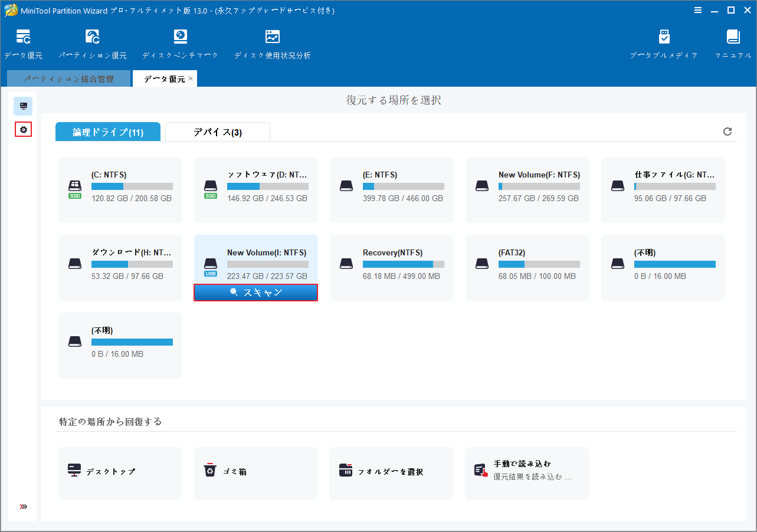Image resolution: width=757 pixels, height=532 pixels.
Task: Open the hamburger menu at top right
Action: [x=698, y=10]
